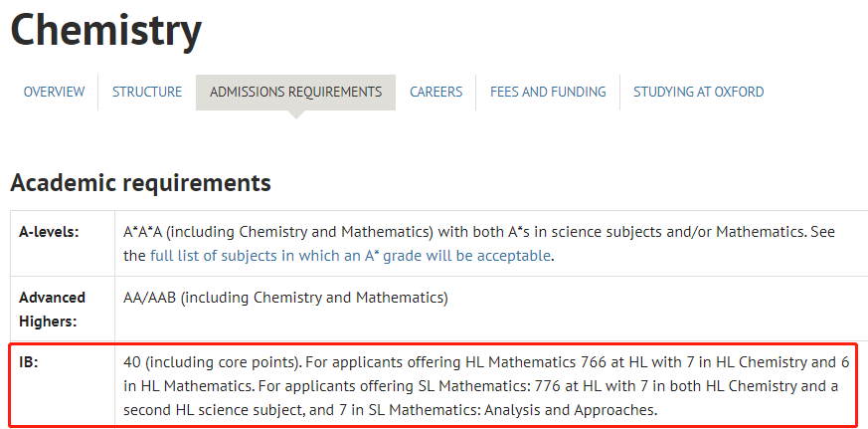The width and height of the screenshot is (868, 429).
Task: Select the Advanced Highers row label
Action: 53,310
